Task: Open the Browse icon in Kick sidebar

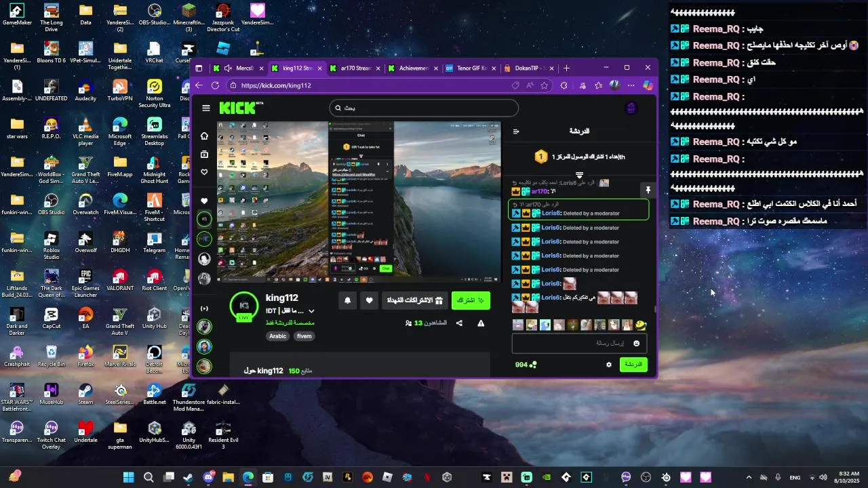Action: [204, 154]
